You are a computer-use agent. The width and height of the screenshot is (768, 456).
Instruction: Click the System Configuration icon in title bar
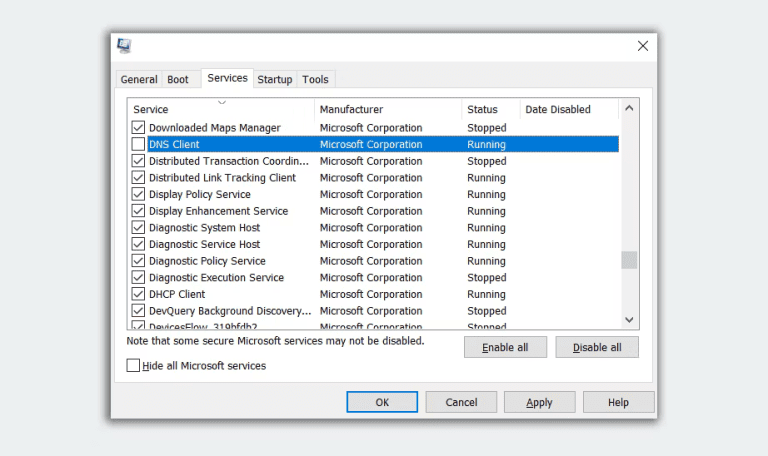[x=124, y=46]
